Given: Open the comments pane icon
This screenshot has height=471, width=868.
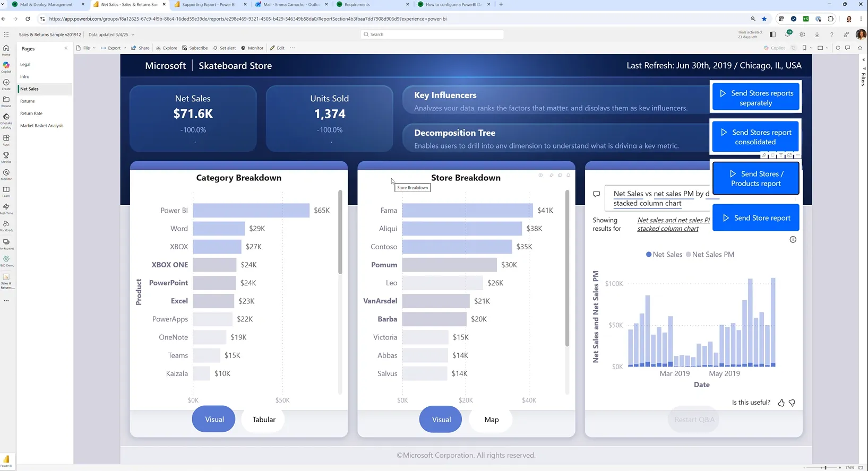Looking at the screenshot, I should [847, 48].
